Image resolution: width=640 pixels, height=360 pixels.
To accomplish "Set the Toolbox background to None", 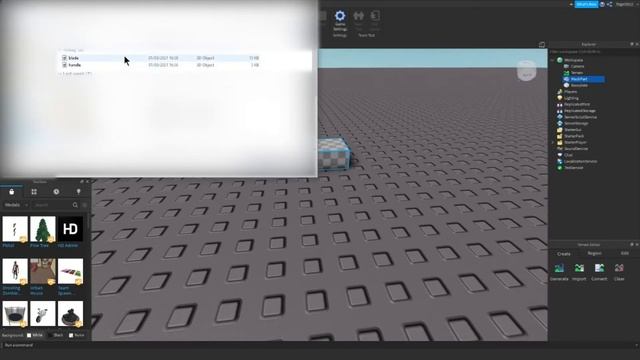I will [77, 335].
